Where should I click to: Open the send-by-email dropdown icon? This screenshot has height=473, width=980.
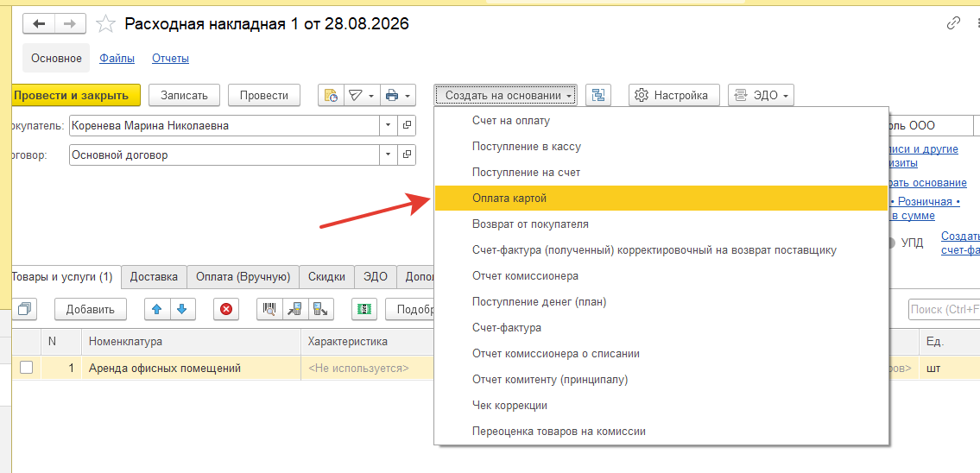click(x=361, y=96)
